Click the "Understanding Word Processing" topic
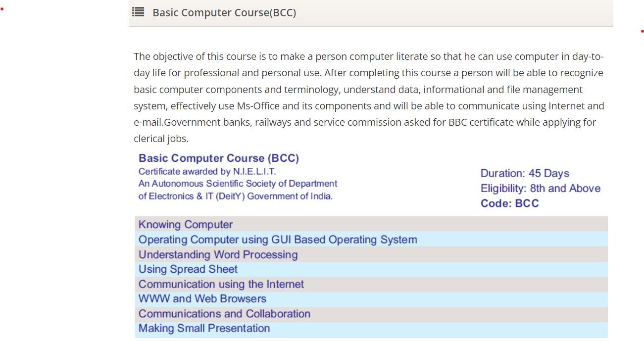 (218, 255)
